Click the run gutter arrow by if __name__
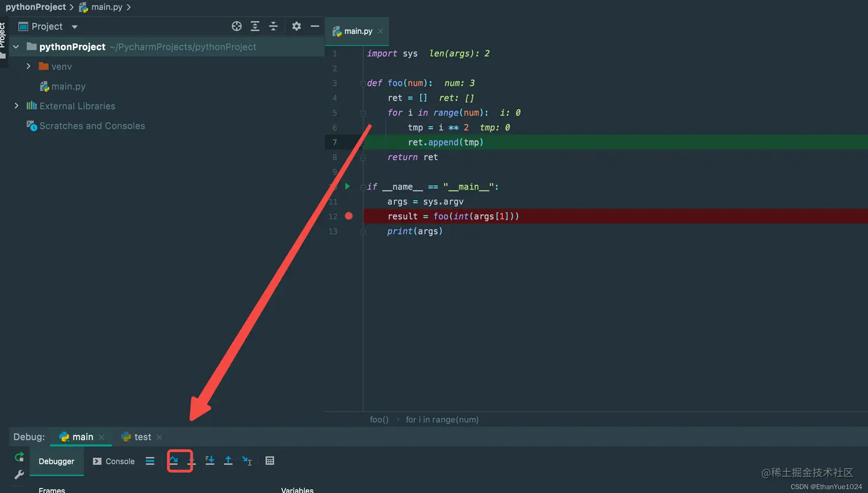Image resolution: width=868 pixels, height=493 pixels. coord(347,186)
